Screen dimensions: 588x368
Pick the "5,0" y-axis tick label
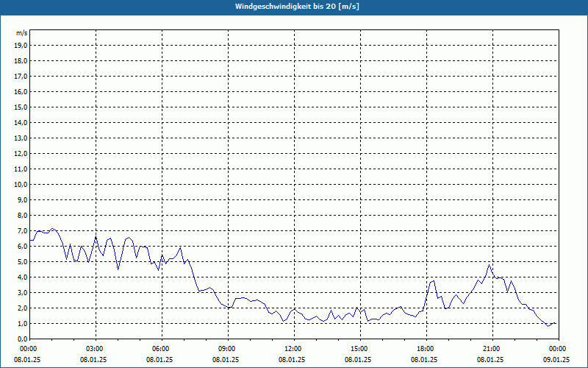[x=22, y=262]
